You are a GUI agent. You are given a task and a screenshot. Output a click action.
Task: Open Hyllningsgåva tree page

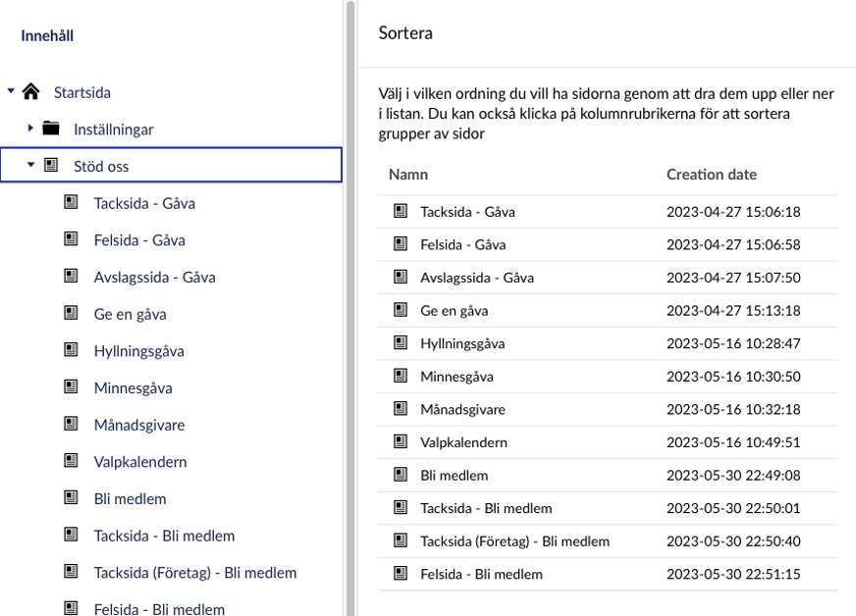(x=139, y=351)
